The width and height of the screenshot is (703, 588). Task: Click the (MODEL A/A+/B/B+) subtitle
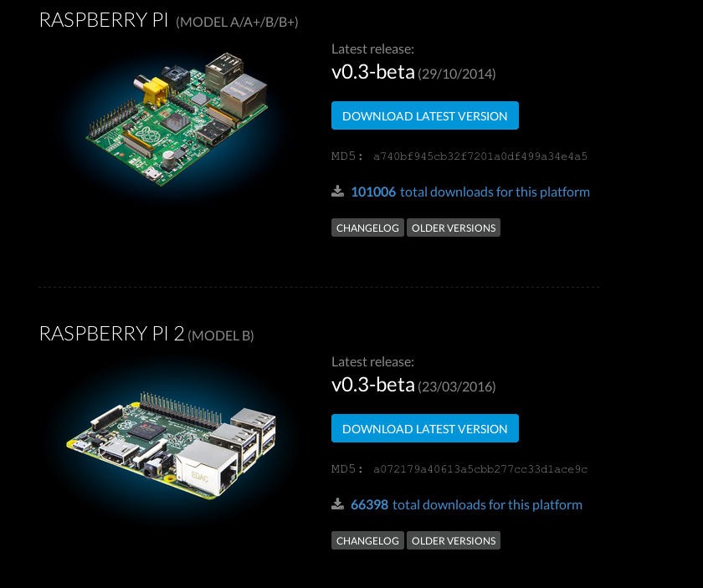237,22
